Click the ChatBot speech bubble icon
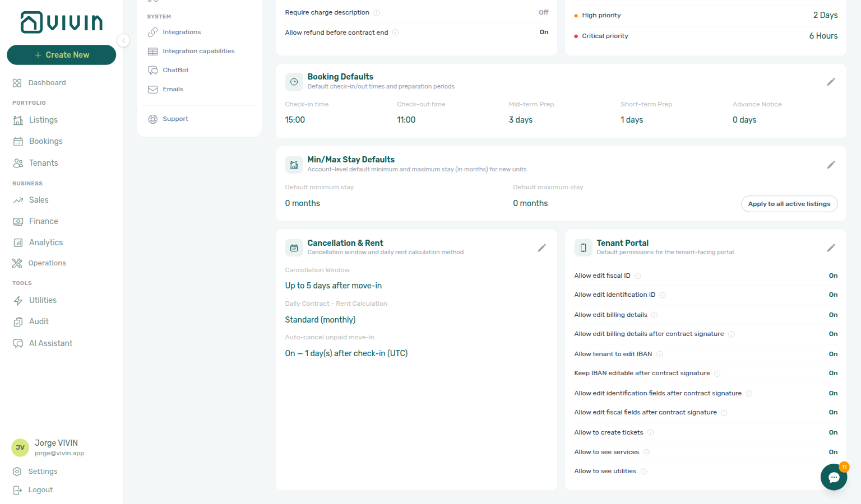The image size is (861, 504). click(152, 71)
